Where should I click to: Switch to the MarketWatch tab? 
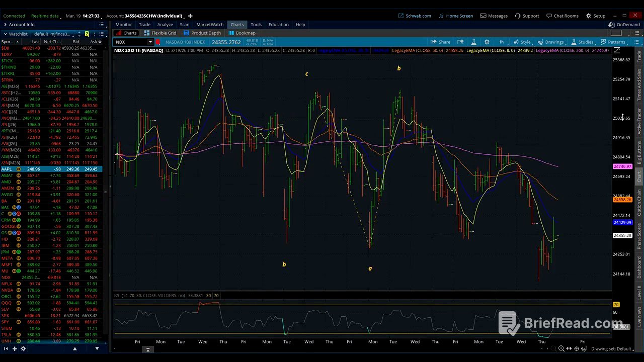point(209,24)
